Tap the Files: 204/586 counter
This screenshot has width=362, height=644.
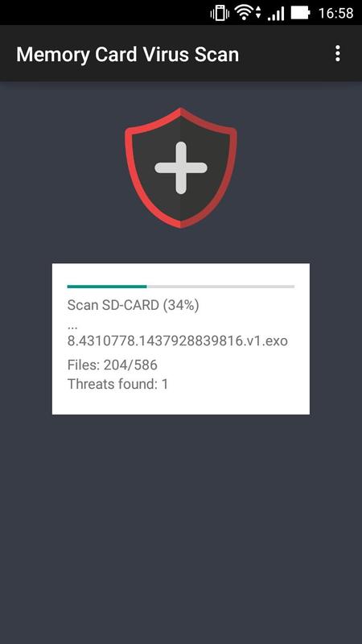point(112,365)
